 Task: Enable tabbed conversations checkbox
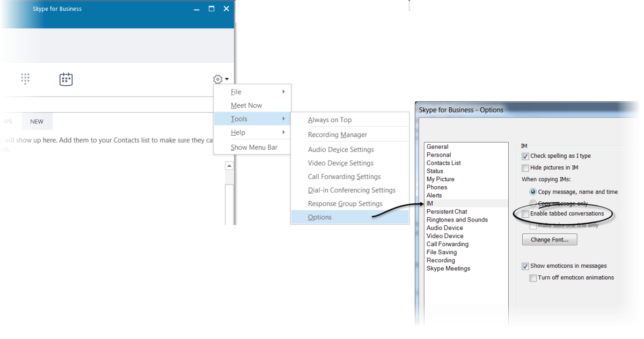pyautogui.click(x=525, y=213)
